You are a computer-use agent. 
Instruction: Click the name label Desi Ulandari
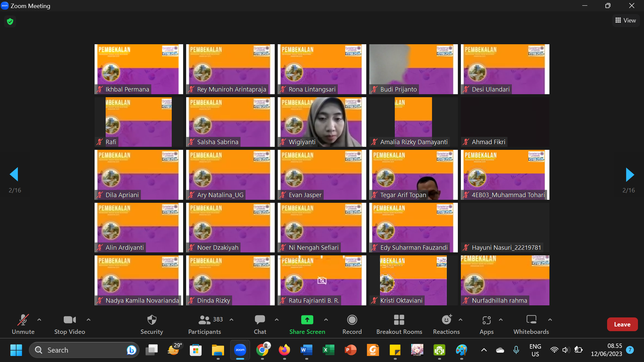tap(490, 89)
